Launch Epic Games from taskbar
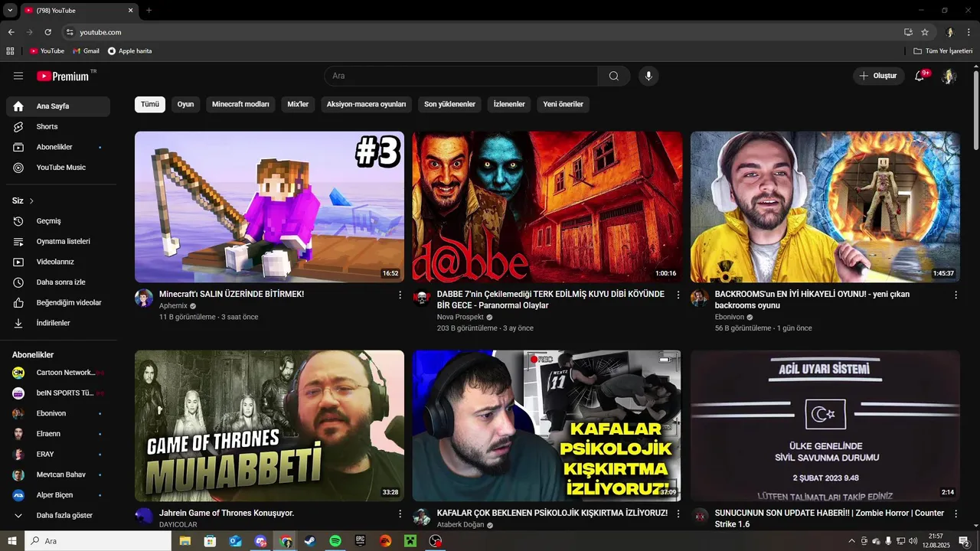 click(x=361, y=541)
